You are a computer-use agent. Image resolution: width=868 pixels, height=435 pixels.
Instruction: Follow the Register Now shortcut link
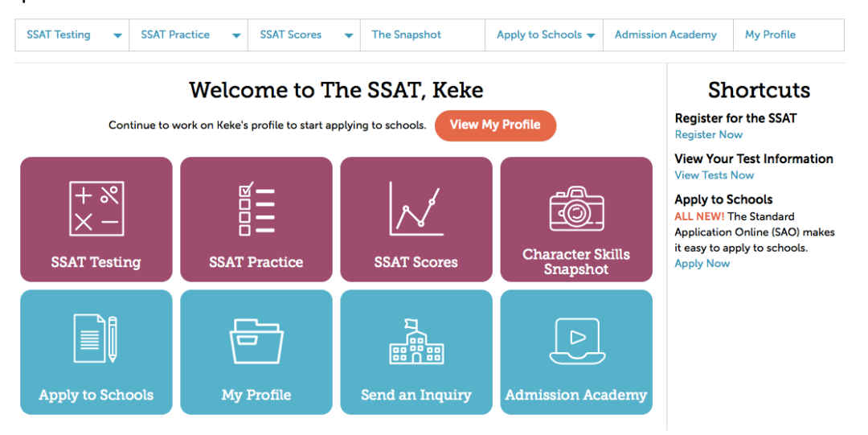tap(709, 134)
